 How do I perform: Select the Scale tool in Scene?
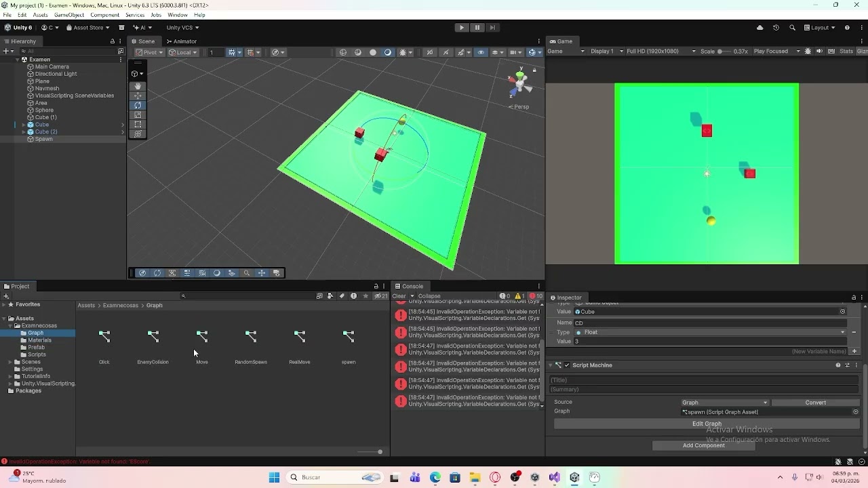[x=138, y=115]
